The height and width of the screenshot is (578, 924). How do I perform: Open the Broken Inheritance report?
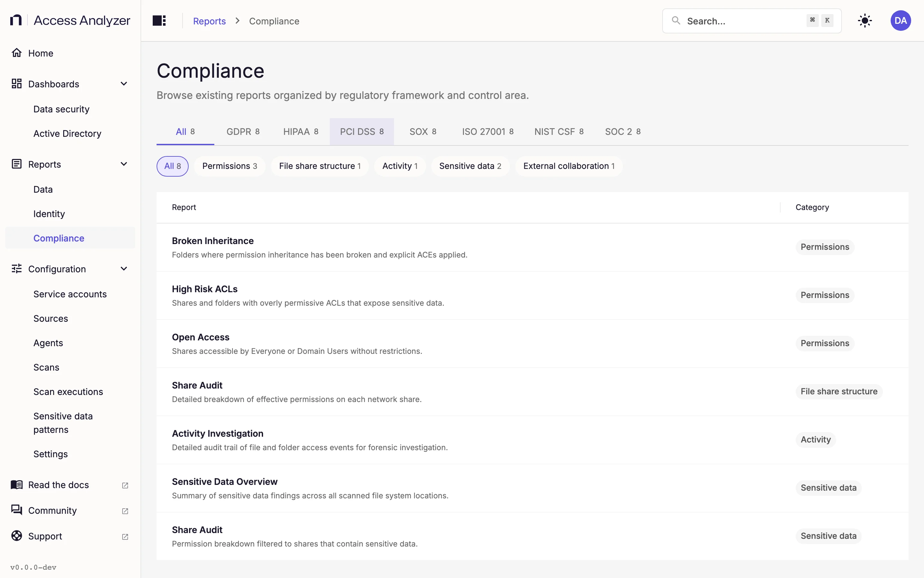tap(532, 247)
